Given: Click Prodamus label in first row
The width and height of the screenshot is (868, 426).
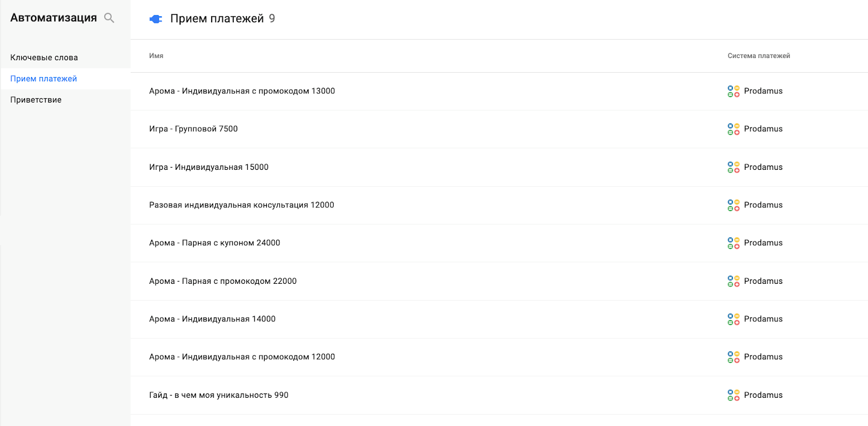Looking at the screenshot, I should pos(763,91).
